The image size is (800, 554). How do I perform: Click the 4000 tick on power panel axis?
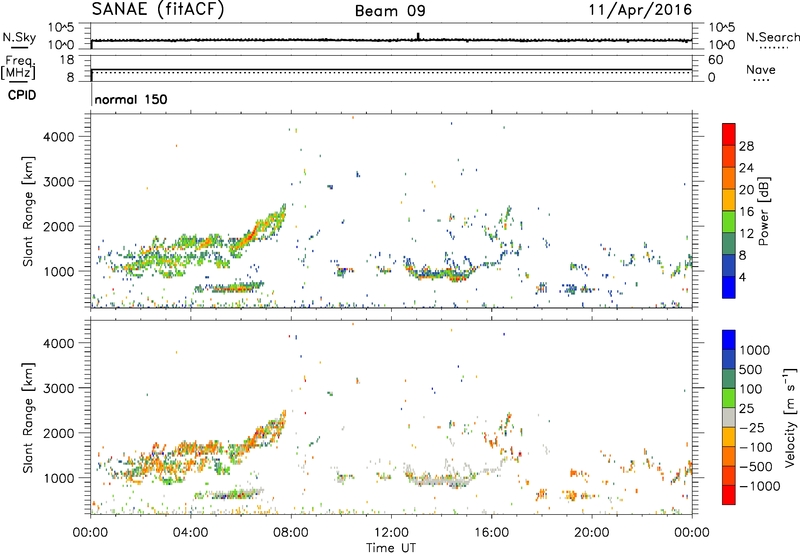59,137
